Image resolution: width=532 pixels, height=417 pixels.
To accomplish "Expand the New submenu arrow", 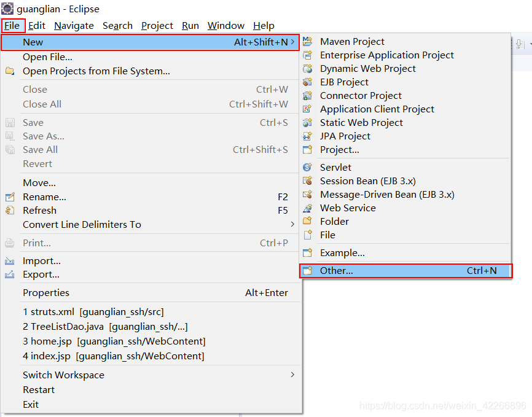I will (x=292, y=42).
